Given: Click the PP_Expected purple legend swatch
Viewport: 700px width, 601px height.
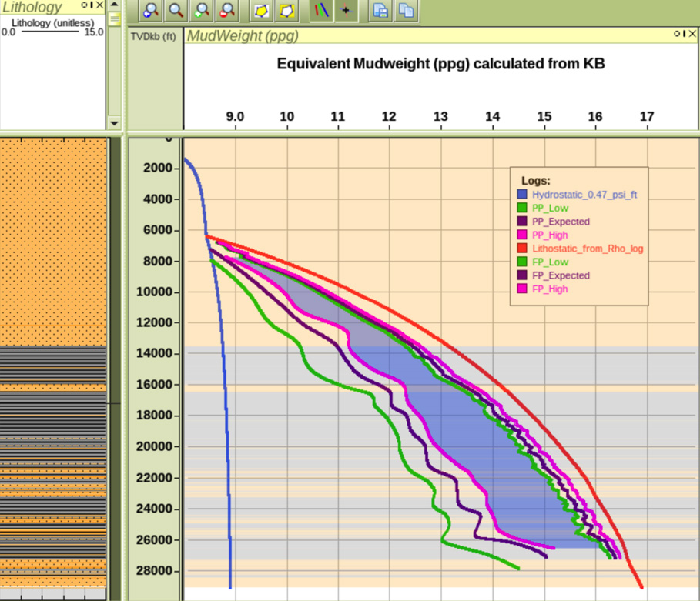Looking at the screenshot, I should click(522, 222).
